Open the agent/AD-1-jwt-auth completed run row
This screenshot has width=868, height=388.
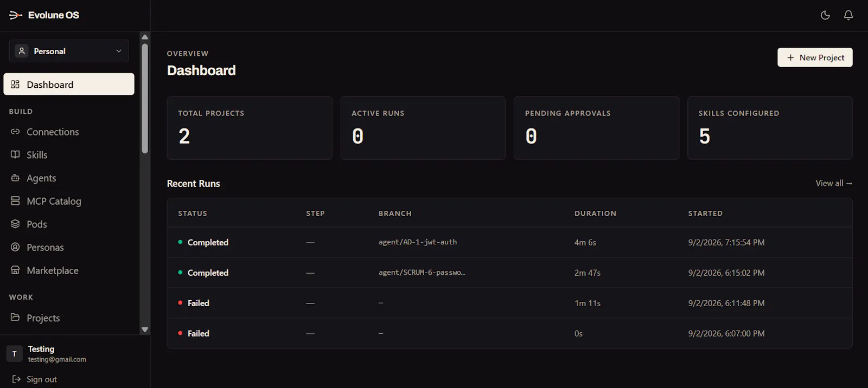509,242
